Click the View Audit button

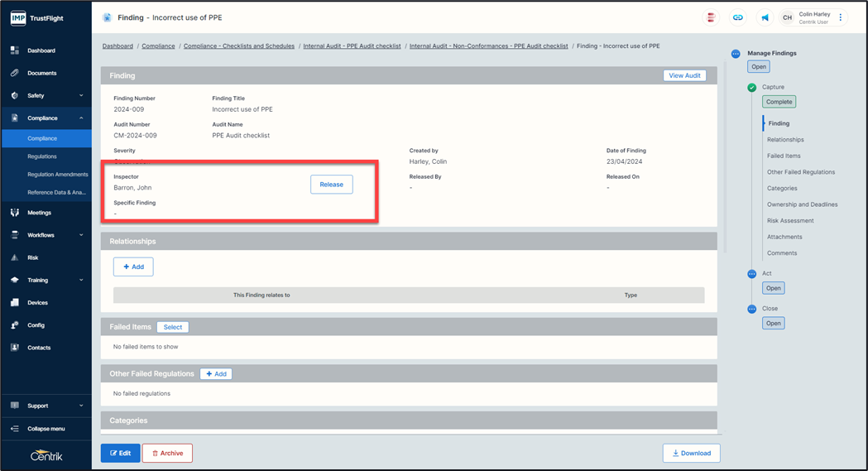[684, 75]
